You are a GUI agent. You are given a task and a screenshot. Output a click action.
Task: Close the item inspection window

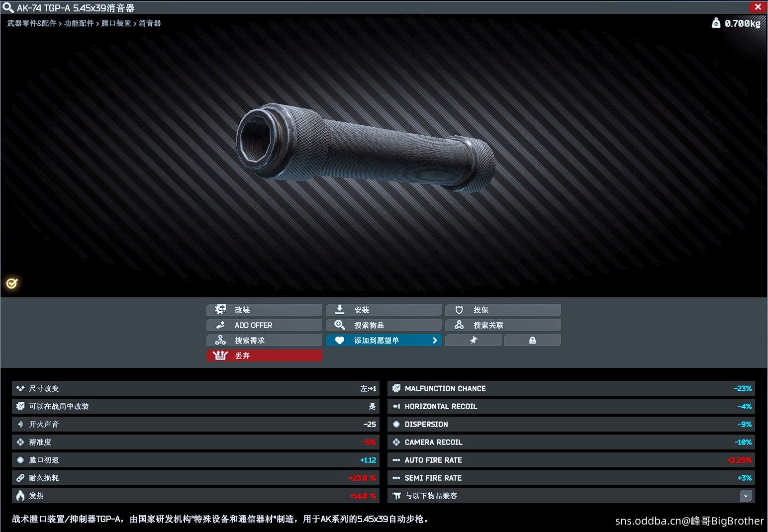point(758,7)
